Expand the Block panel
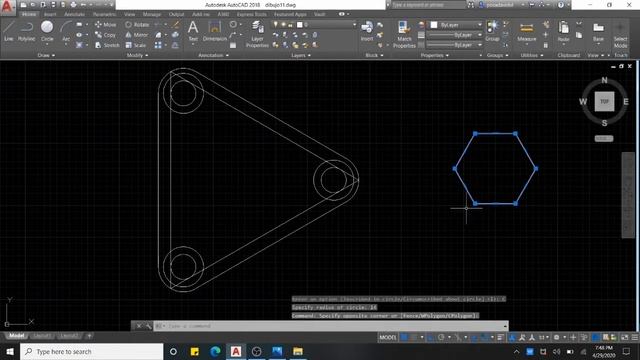 pos(374,55)
